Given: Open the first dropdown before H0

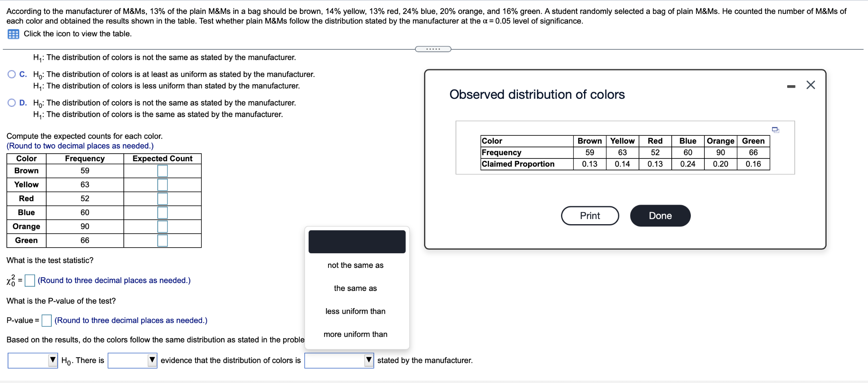Looking at the screenshot, I should pyautogui.click(x=33, y=360).
